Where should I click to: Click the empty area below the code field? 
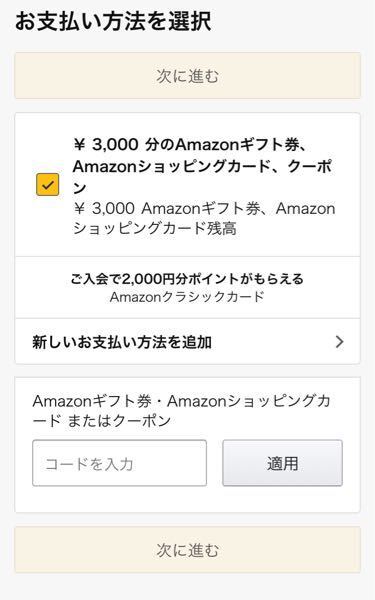[x=188, y=499]
